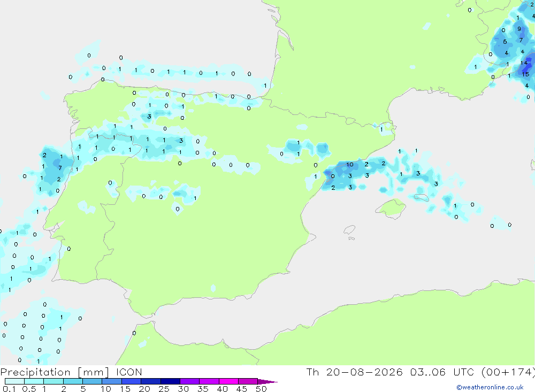Click the "[mm]" unit label
This screenshot has height=392, width=535.
[x=93, y=372]
